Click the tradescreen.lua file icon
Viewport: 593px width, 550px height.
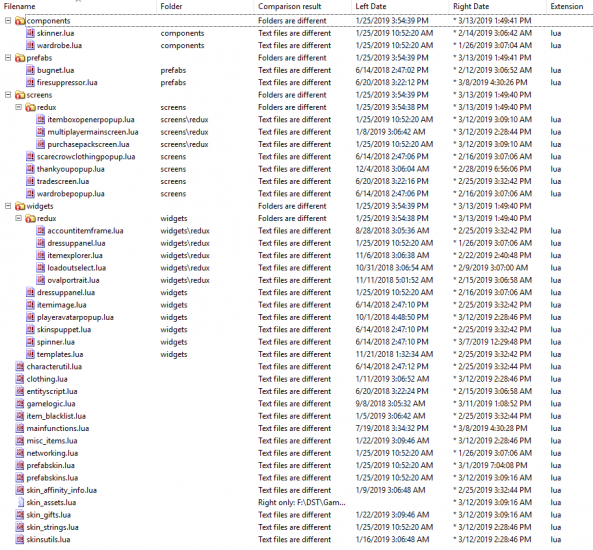coord(30,182)
